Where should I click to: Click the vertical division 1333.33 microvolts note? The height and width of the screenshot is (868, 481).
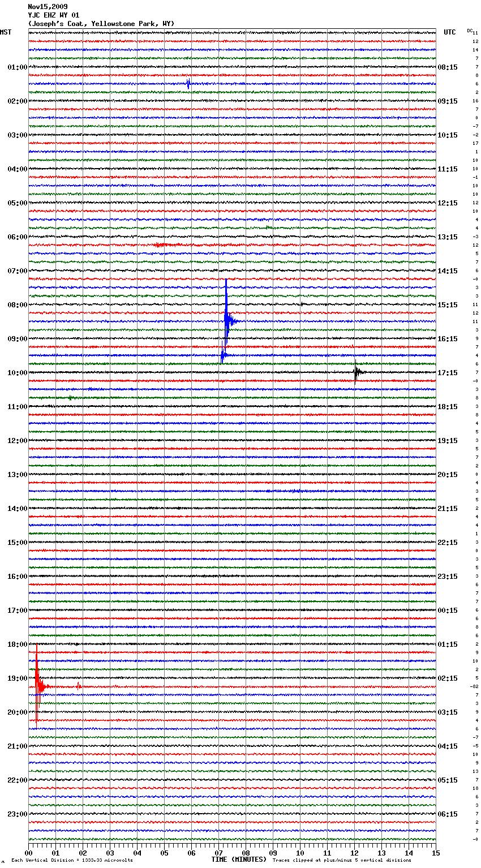pos(72,861)
